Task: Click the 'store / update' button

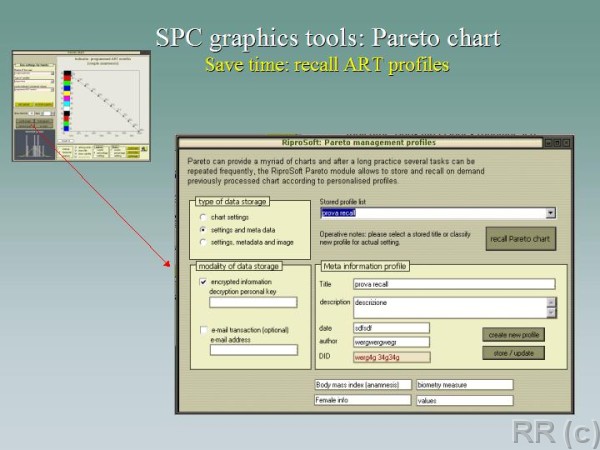Action: point(513,353)
